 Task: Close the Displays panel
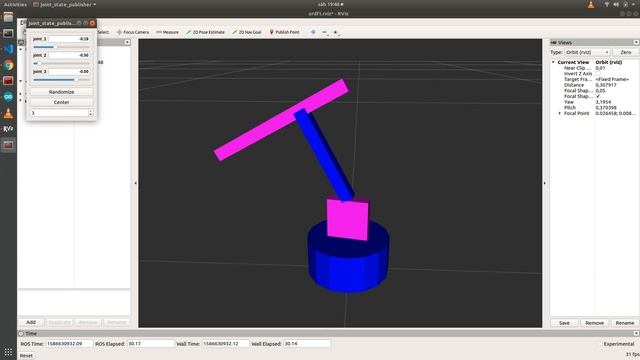(x=127, y=42)
